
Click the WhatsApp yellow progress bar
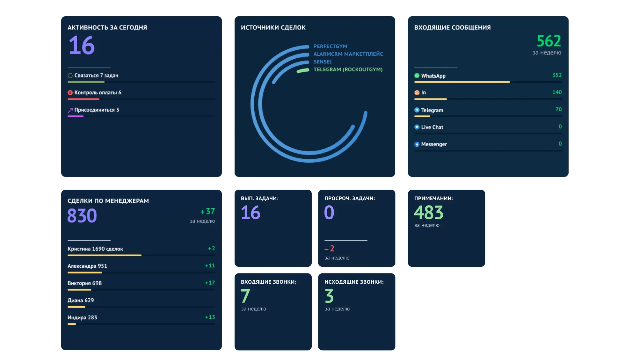pos(462,82)
